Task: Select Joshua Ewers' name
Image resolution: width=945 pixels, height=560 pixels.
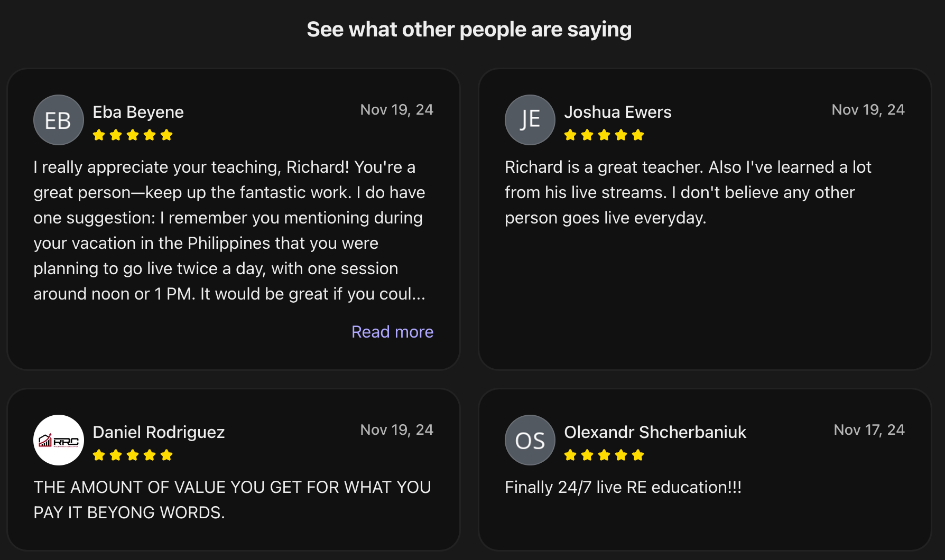Action: click(x=618, y=112)
